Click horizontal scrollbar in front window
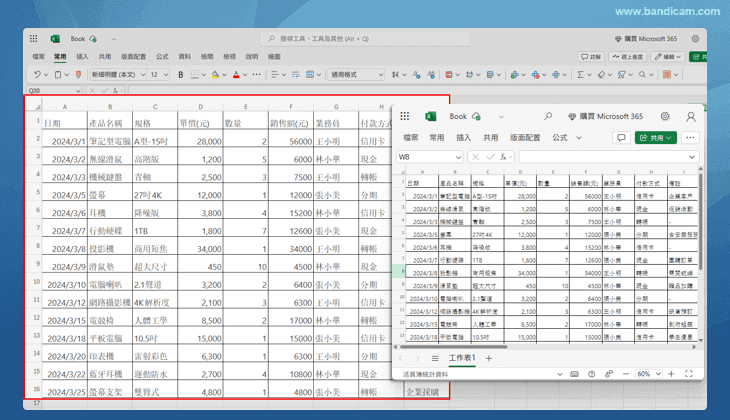 (453, 347)
